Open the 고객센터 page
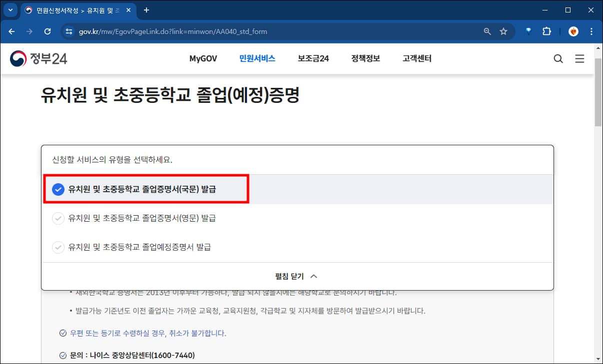The height and width of the screenshot is (364, 603). pos(416,58)
